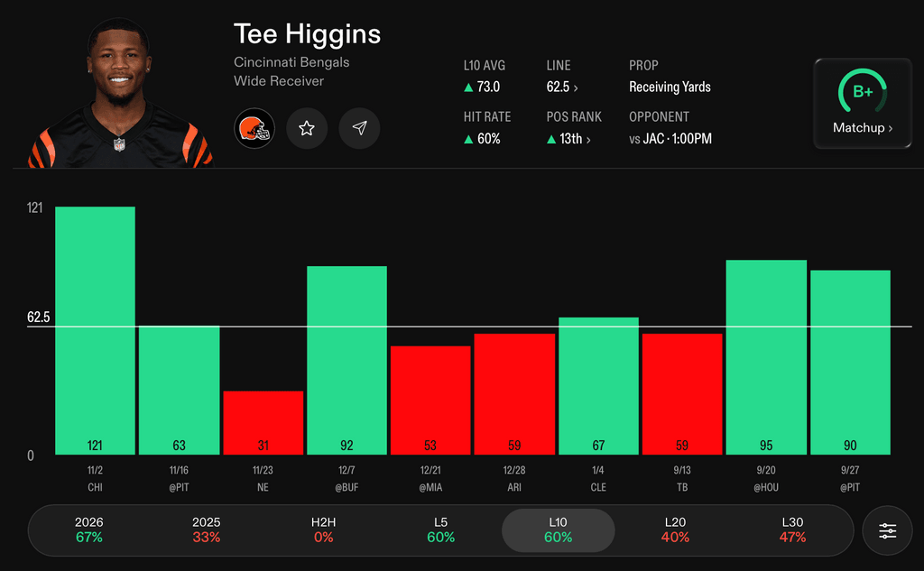The height and width of the screenshot is (571, 924).
Task: Expand the 62.5 line chevron
Action: click(x=576, y=87)
